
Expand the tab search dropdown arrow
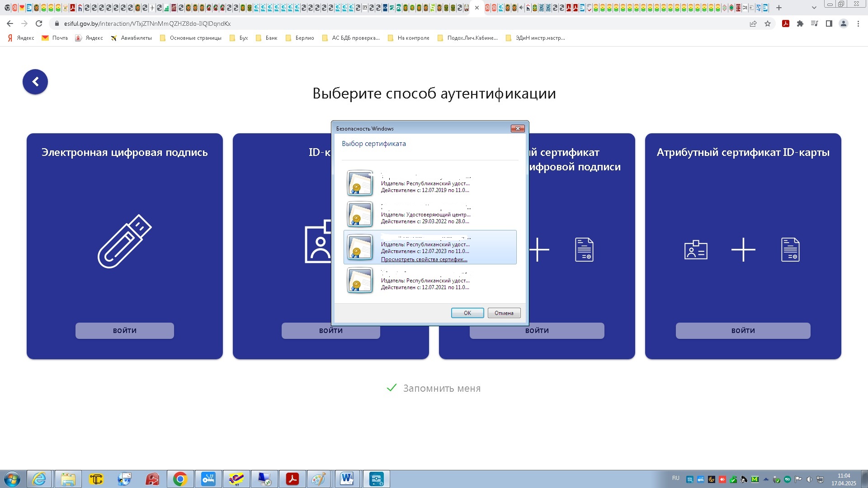(x=814, y=8)
